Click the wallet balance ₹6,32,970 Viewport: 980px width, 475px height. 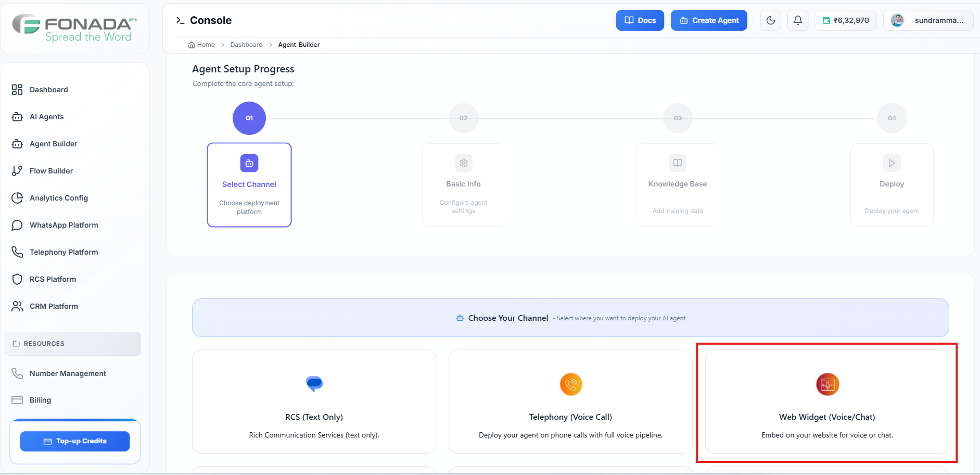(x=846, y=20)
